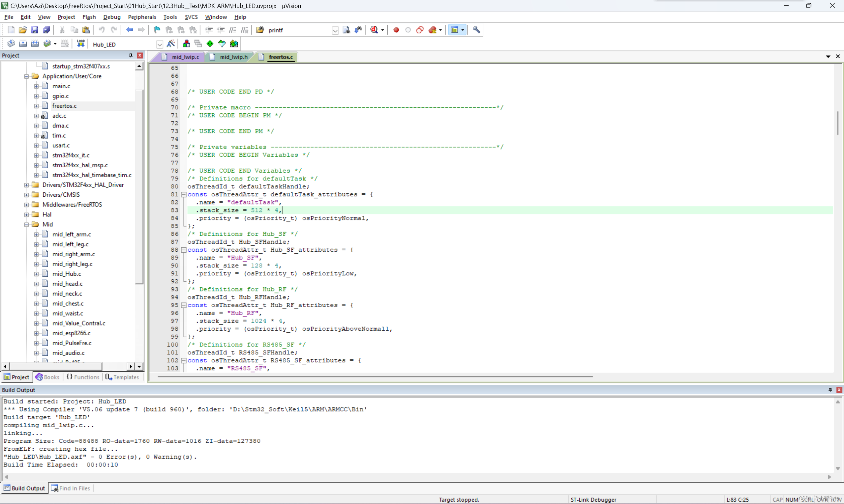Screen dimensions: 844x504
Task: Select the Functions tab in Project panel
Action: click(83, 377)
